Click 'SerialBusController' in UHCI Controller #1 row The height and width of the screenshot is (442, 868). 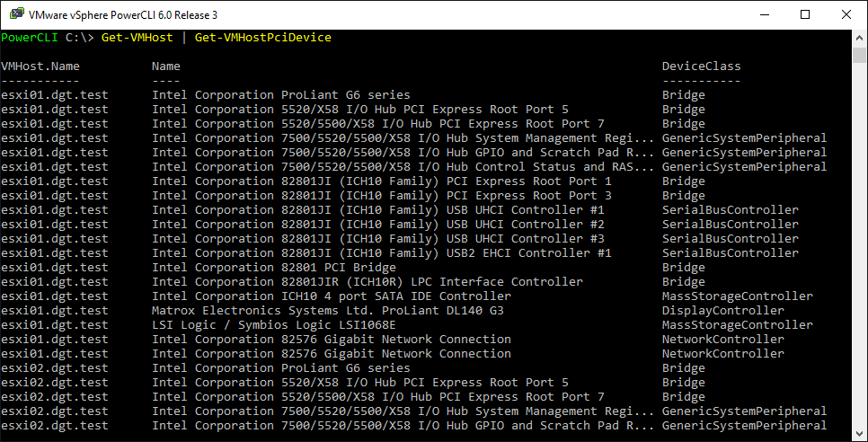coord(731,210)
